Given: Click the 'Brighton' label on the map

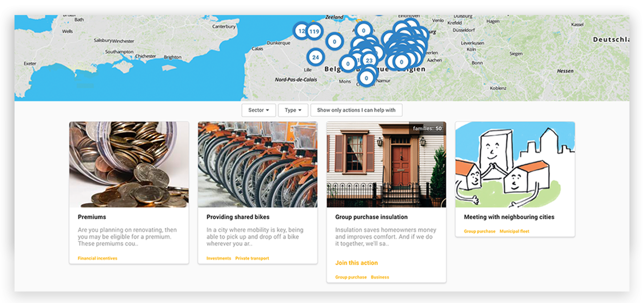Looking at the screenshot, I should (173, 57).
